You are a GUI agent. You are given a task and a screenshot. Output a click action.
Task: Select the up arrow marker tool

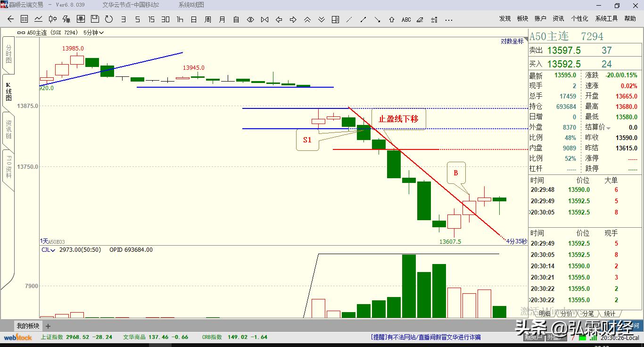click(x=392, y=19)
